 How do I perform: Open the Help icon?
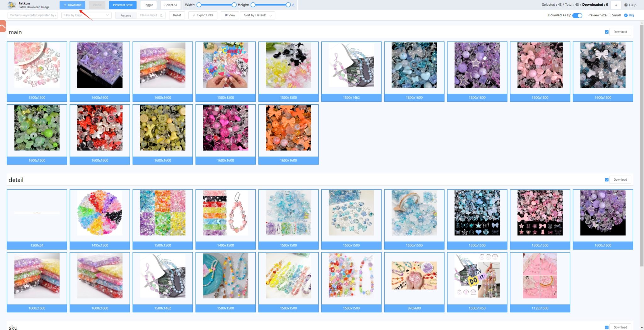(625, 5)
